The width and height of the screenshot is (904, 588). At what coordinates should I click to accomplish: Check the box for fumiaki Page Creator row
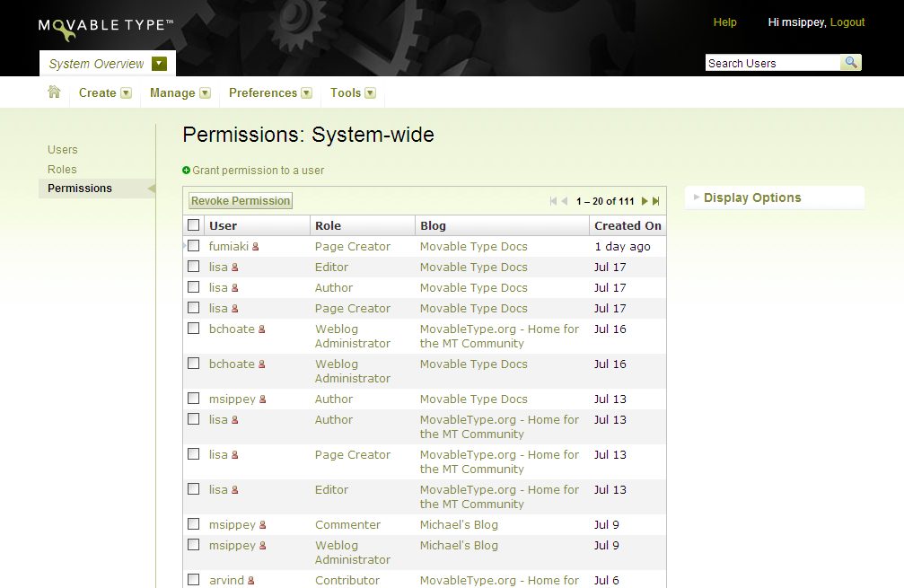[193, 246]
